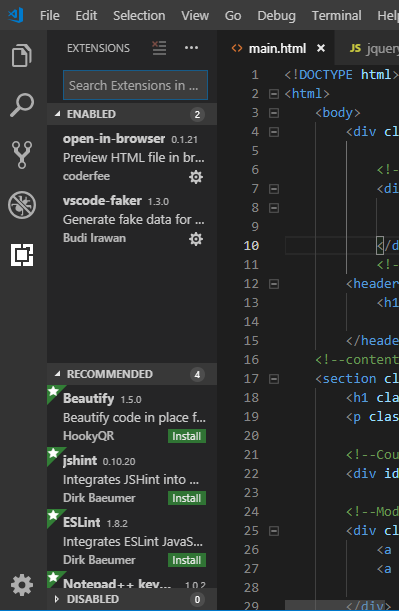Open the Debug menu

click(x=276, y=16)
